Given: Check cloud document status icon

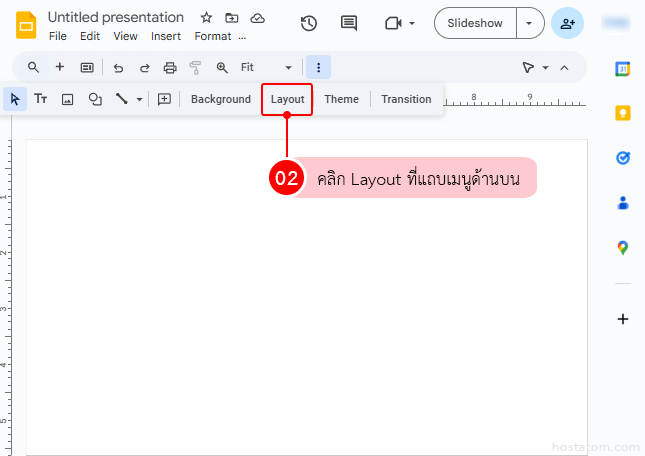Looking at the screenshot, I should coord(258,18).
